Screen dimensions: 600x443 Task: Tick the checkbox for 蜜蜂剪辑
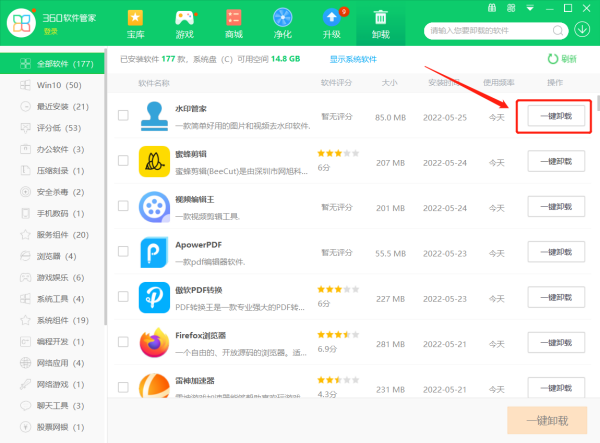pyautogui.click(x=123, y=160)
